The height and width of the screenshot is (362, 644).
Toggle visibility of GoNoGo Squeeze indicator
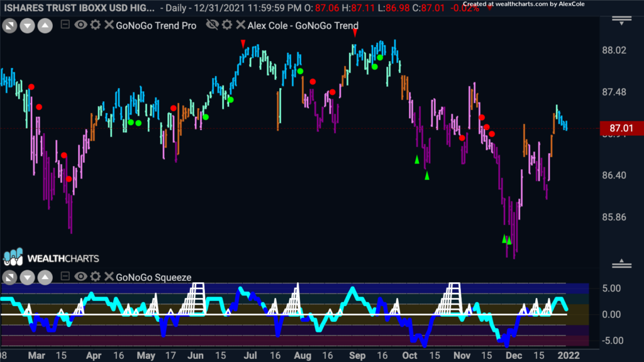point(80,277)
